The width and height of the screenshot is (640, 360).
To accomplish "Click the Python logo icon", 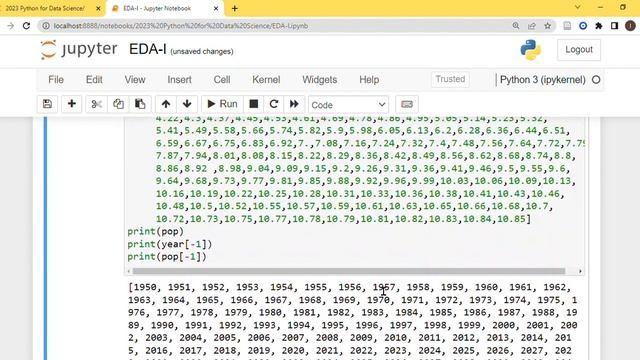I will [x=531, y=50].
